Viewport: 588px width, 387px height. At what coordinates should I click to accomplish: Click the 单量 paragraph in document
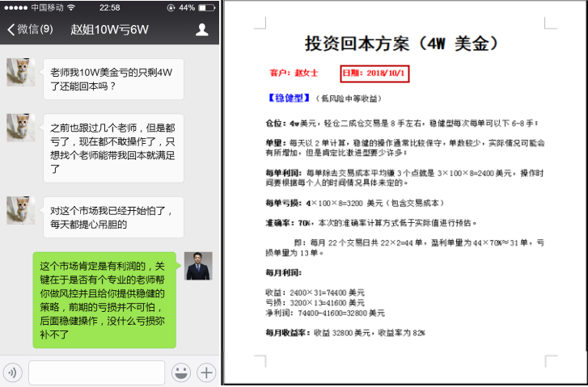tap(405, 148)
